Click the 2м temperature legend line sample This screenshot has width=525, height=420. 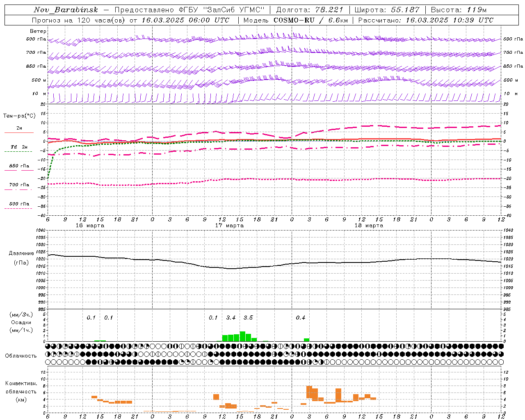click(19, 132)
